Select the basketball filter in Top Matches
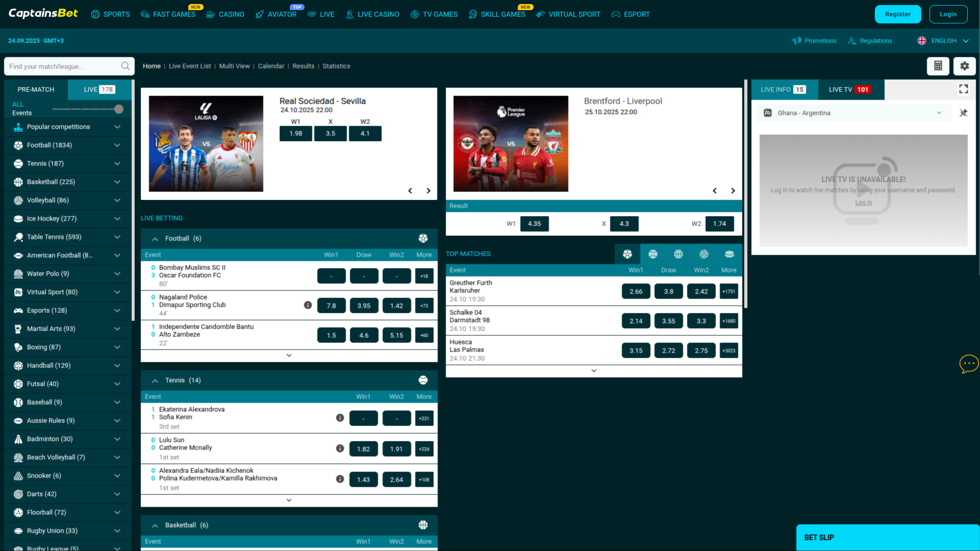The image size is (980, 551). click(x=678, y=254)
